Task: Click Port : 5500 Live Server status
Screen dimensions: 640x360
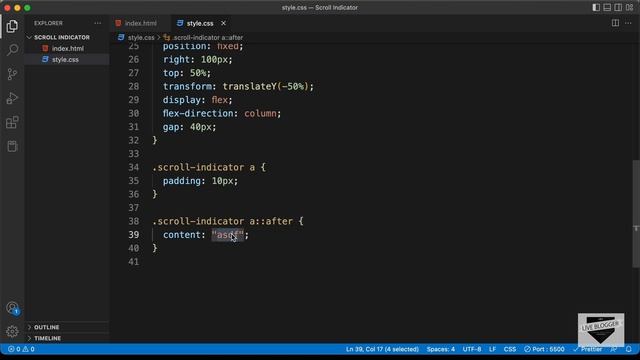Action: [544, 349]
